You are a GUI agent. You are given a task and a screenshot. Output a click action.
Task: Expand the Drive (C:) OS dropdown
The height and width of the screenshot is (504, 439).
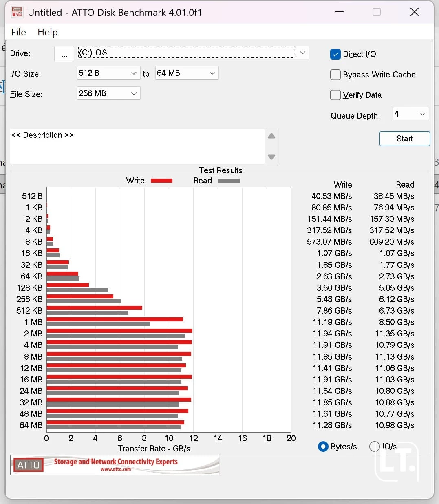302,53
